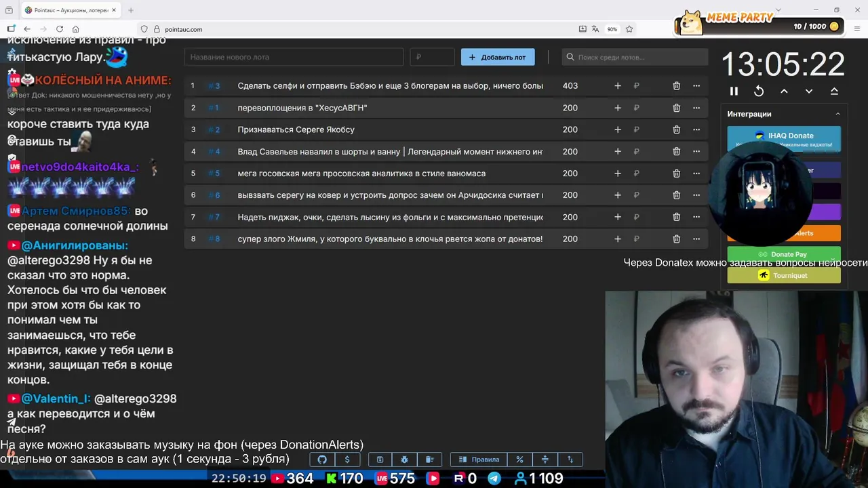Delete the вывзвать серегу lot
The height and width of the screenshot is (488, 868).
coord(676,195)
